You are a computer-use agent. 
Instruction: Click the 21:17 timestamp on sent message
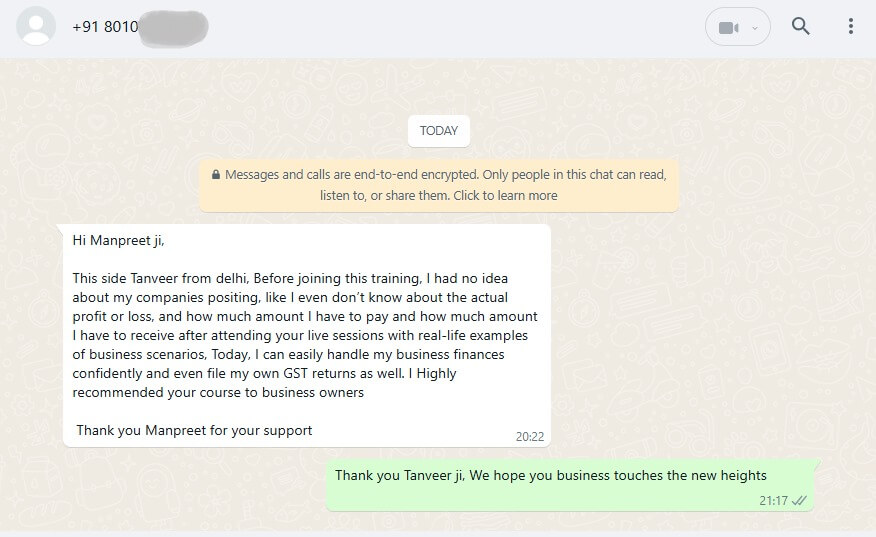coord(773,500)
